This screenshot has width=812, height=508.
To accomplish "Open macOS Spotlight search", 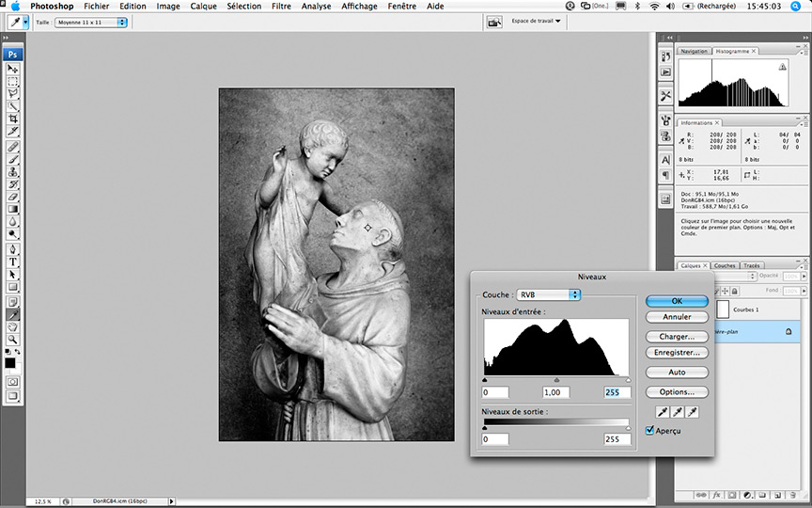I will [x=795, y=7].
